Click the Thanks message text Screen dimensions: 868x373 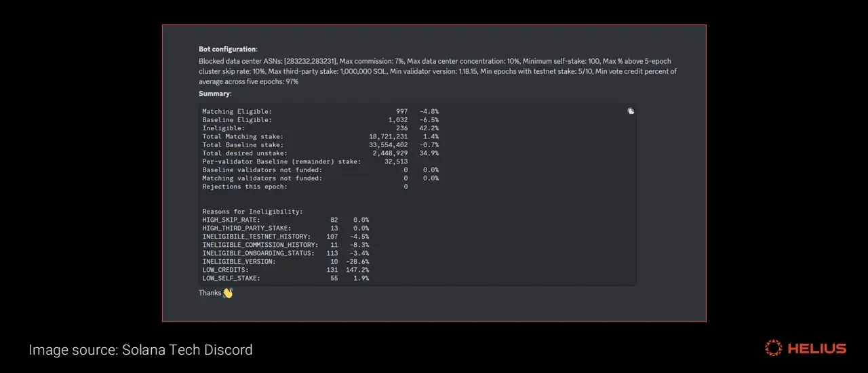pyautogui.click(x=210, y=293)
